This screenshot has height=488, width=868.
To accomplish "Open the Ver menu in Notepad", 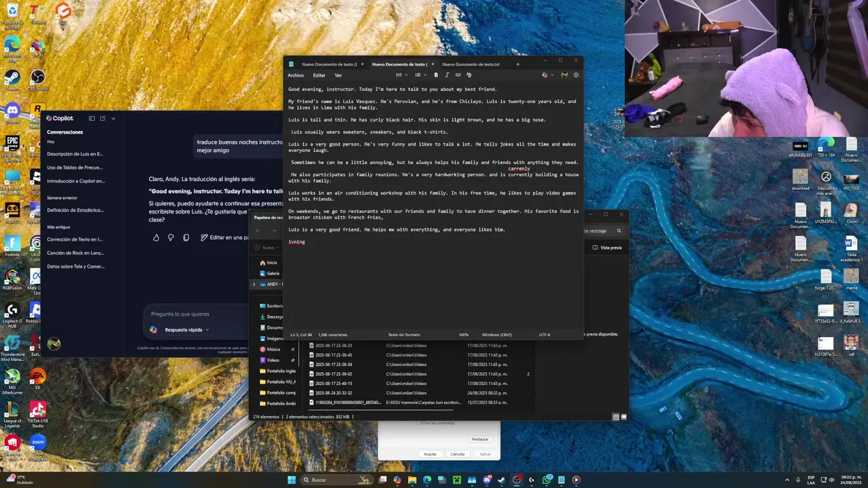I will coord(338,75).
